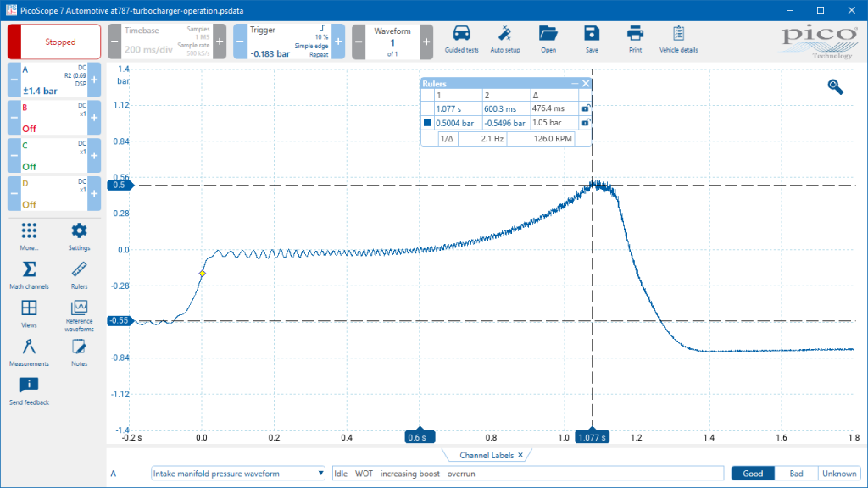Go to the next waveform with plus
The image size is (868, 488).
pos(426,42)
